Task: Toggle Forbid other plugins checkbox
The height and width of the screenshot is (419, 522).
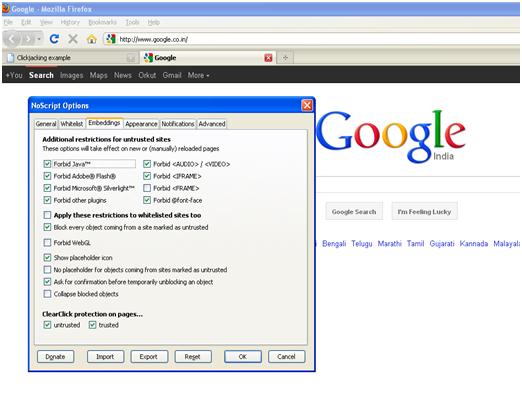Action: click(47, 200)
